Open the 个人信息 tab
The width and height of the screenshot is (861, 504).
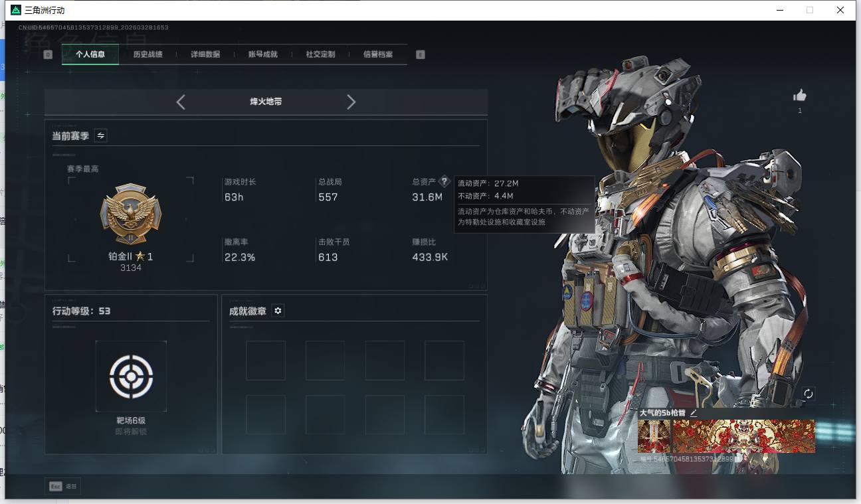pyautogui.click(x=90, y=54)
